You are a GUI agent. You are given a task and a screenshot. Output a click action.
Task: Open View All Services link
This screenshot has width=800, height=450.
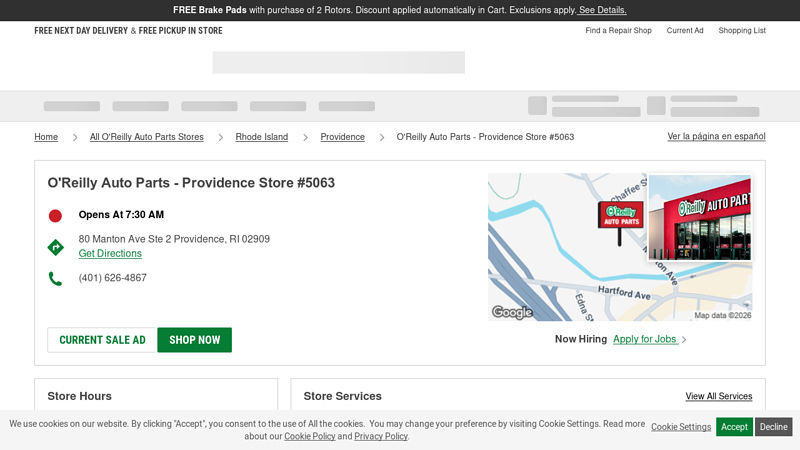click(x=719, y=396)
